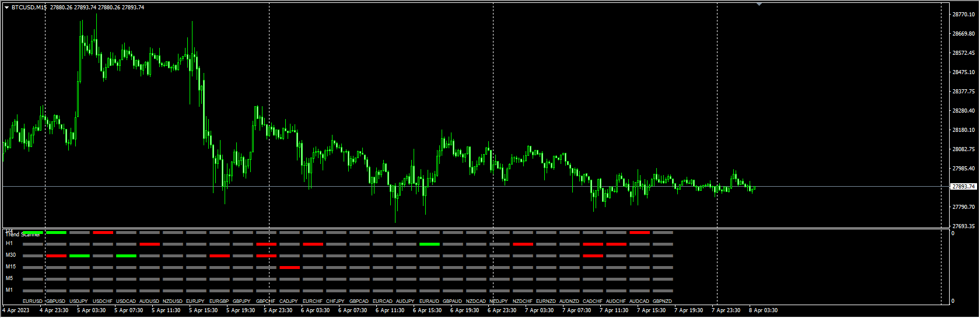Click the USDCAD symbol label
980x318 pixels.
(126, 302)
